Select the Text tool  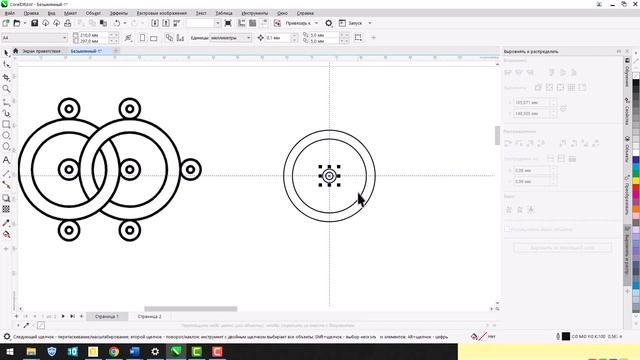tap(6, 160)
